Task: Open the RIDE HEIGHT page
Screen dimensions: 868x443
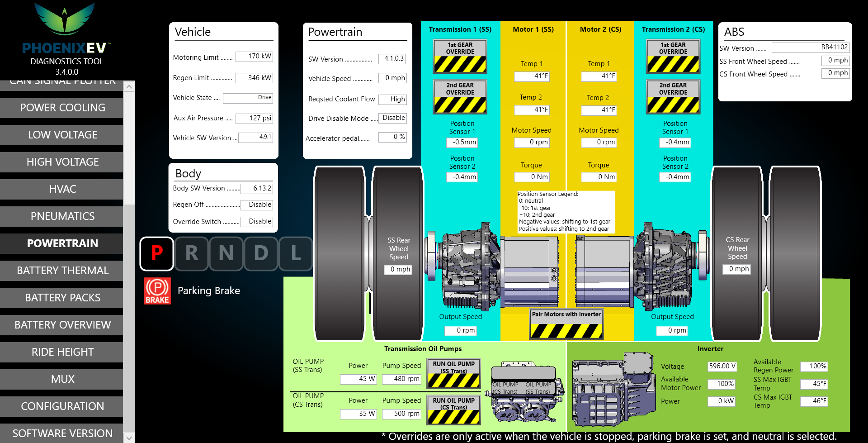Action: click(x=62, y=352)
